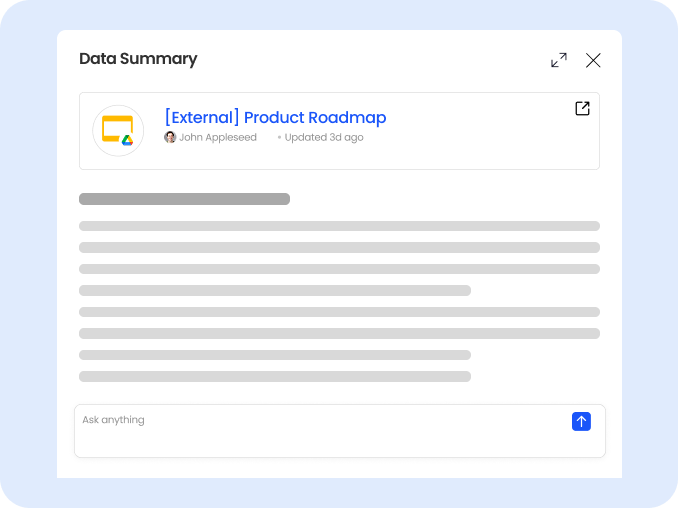Click the Data Summary heading
Screen dimensions: 678x508
pyautogui.click(x=138, y=59)
